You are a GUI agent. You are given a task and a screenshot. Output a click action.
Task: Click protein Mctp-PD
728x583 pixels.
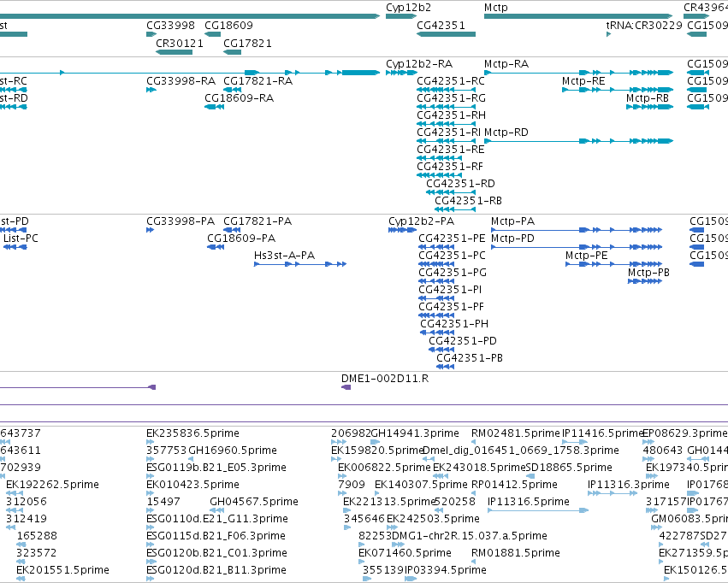tap(577, 247)
